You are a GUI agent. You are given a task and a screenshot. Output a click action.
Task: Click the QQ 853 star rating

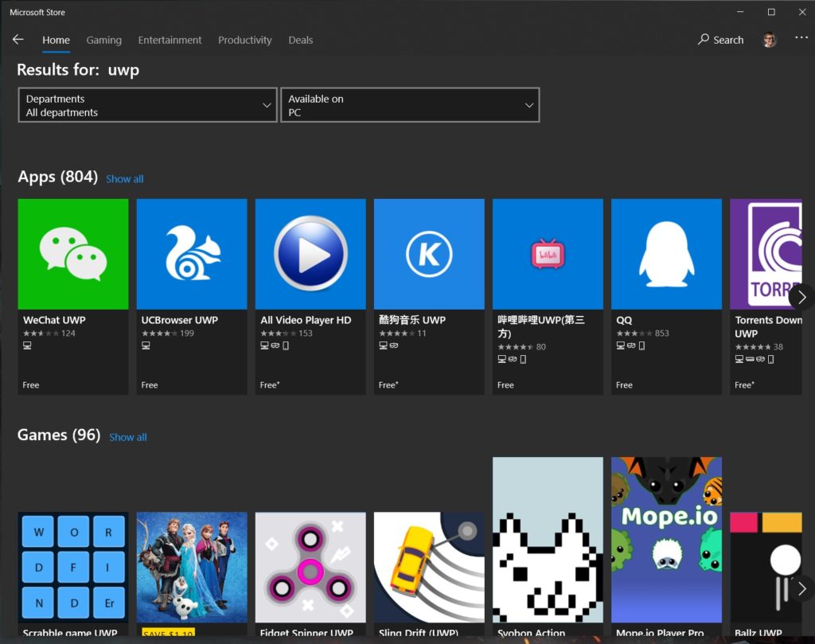642,334
